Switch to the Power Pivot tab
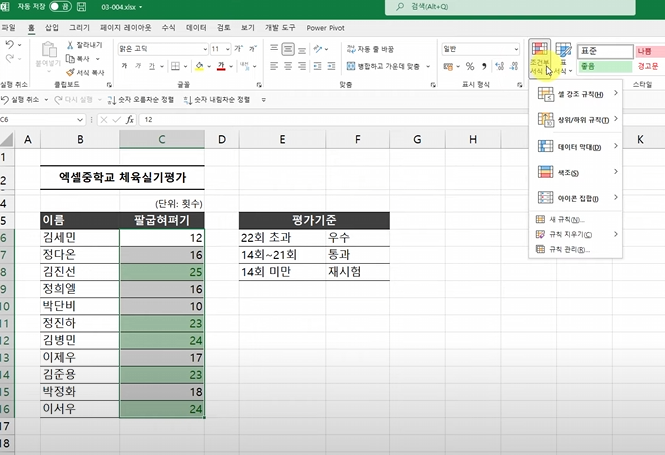The height and width of the screenshot is (455, 665). point(325,28)
